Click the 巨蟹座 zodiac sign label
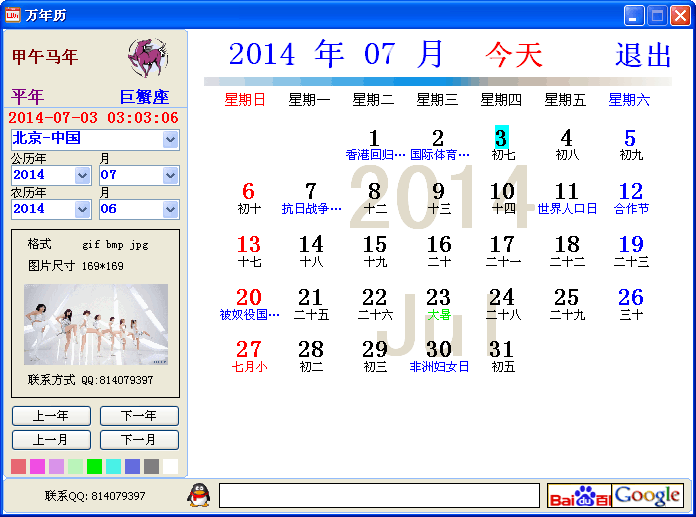696x517 pixels. point(144,97)
